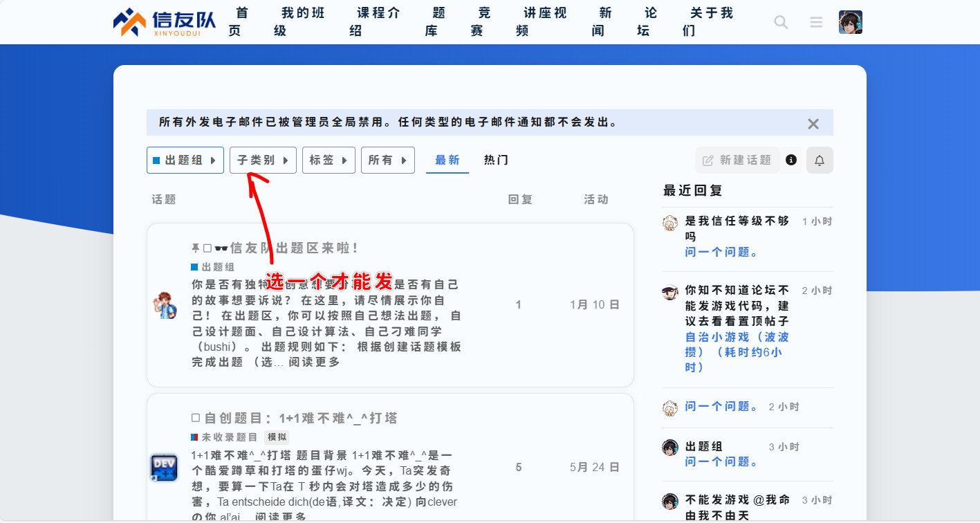
Task: Open 新闻 in navigation
Action: [602, 22]
